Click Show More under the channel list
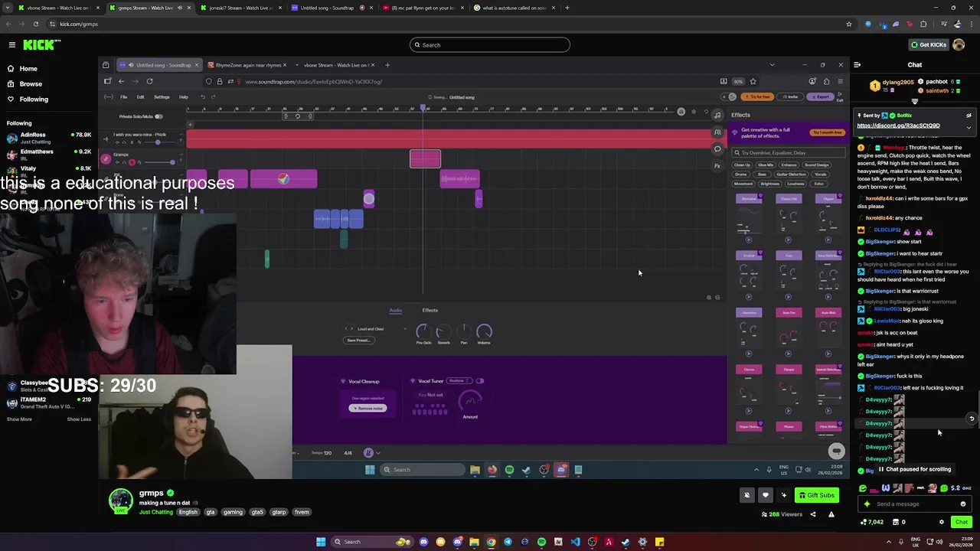Viewport: 980px width, 551px height. click(x=19, y=419)
